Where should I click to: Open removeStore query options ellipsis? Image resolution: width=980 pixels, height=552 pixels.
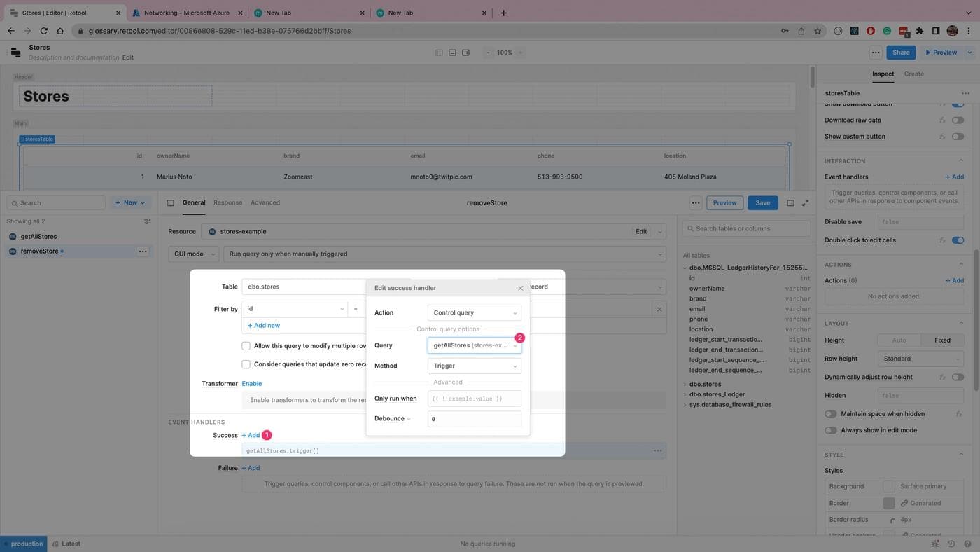[143, 251]
